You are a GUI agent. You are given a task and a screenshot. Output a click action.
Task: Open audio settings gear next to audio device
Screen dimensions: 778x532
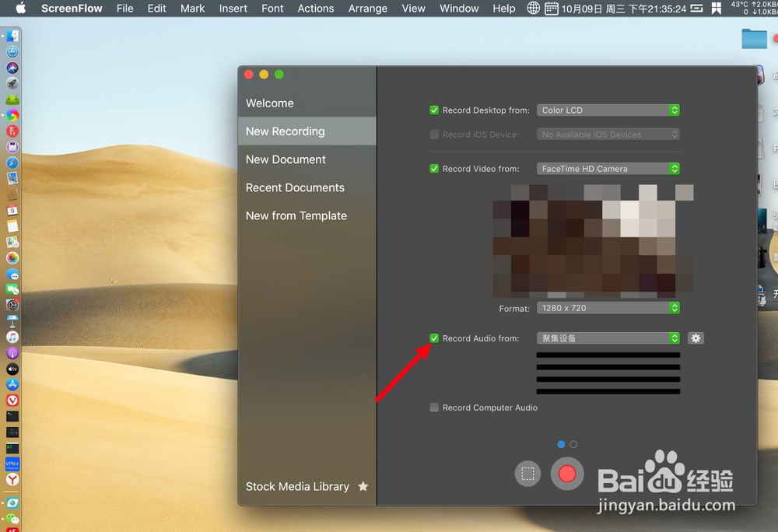tap(696, 338)
